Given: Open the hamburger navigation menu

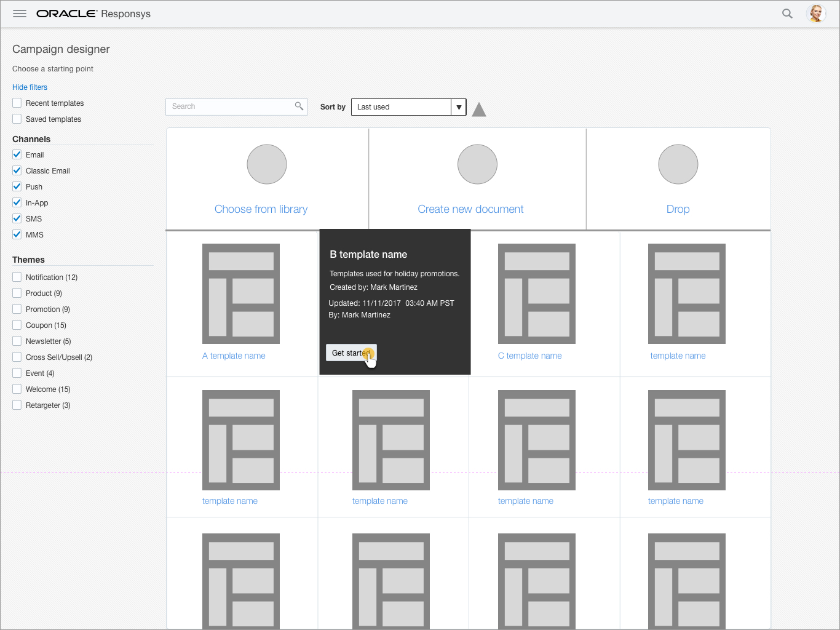Looking at the screenshot, I should point(20,14).
